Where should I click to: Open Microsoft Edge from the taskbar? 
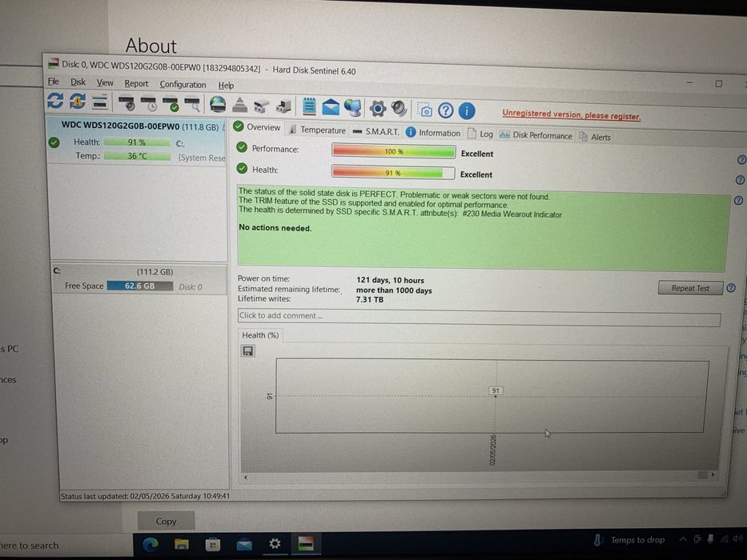[x=151, y=543]
